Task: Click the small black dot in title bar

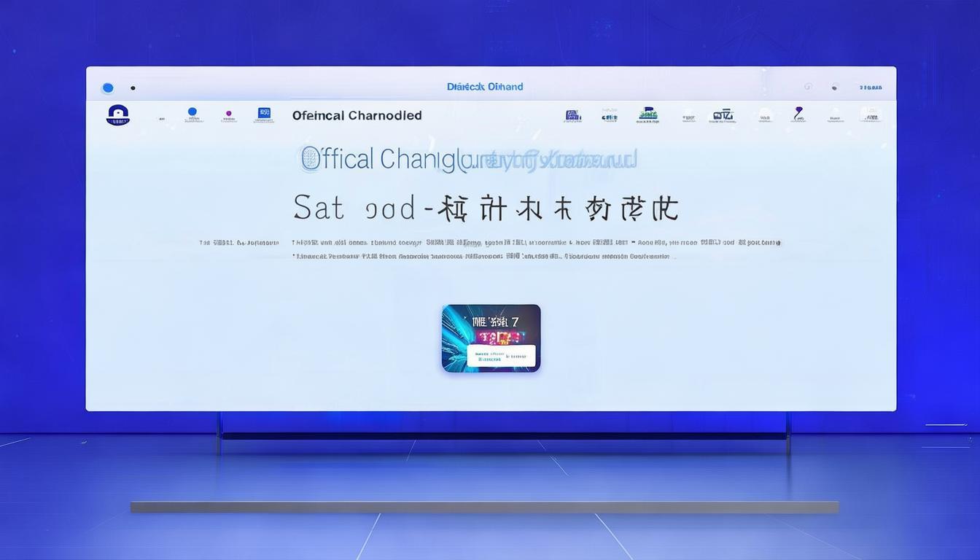Action: [133, 88]
